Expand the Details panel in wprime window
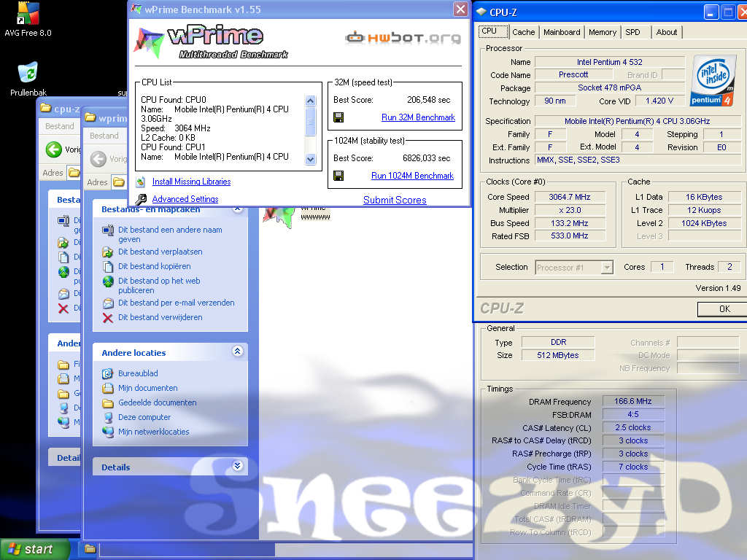747x560 pixels. tap(237, 466)
